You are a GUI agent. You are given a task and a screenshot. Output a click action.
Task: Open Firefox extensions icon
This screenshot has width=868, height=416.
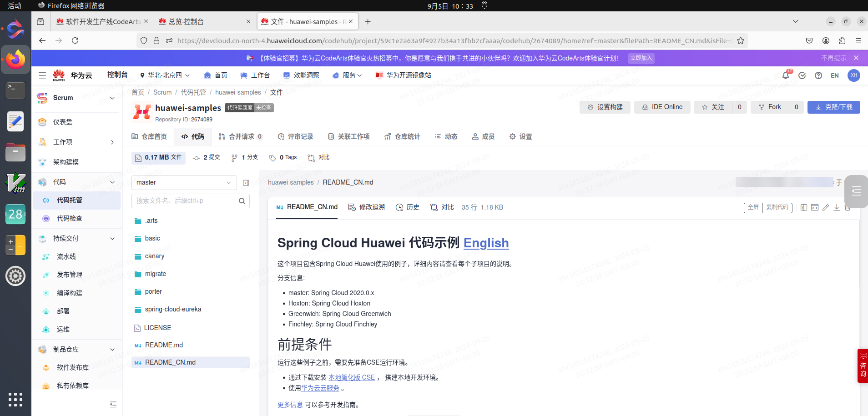[x=842, y=40]
